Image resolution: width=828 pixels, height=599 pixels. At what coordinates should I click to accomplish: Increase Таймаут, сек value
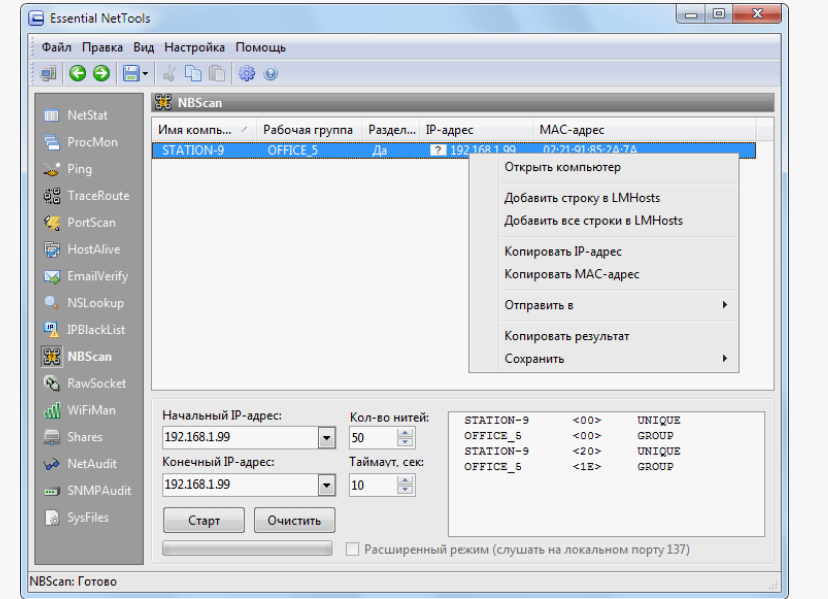click(405, 480)
